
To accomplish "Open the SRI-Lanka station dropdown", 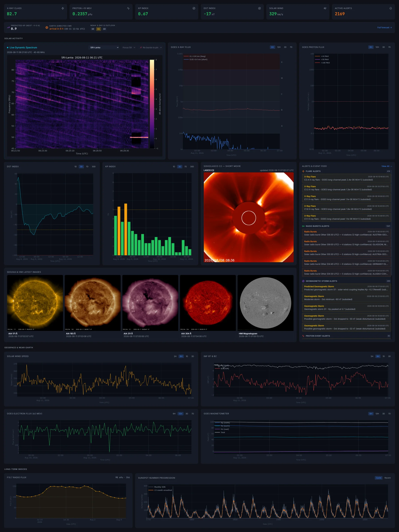I will (104, 48).
